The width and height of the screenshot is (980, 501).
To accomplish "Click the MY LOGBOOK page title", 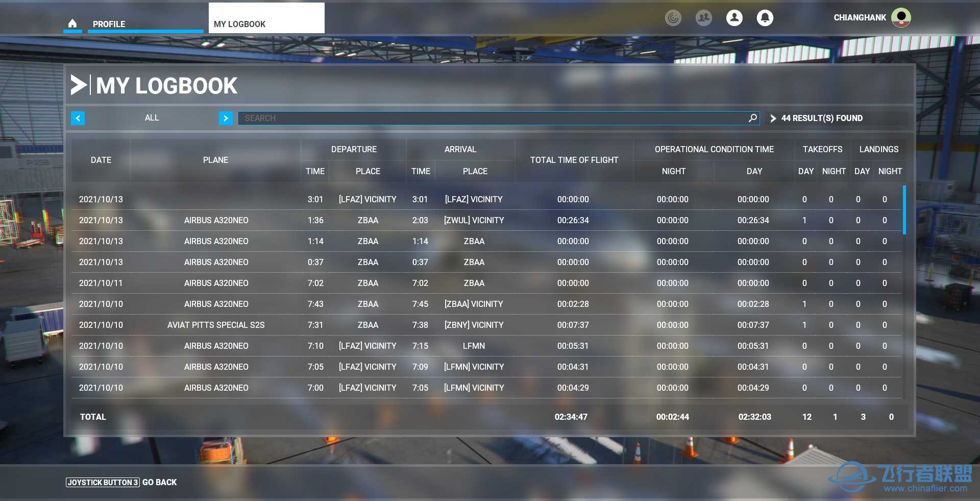I will click(166, 85).
